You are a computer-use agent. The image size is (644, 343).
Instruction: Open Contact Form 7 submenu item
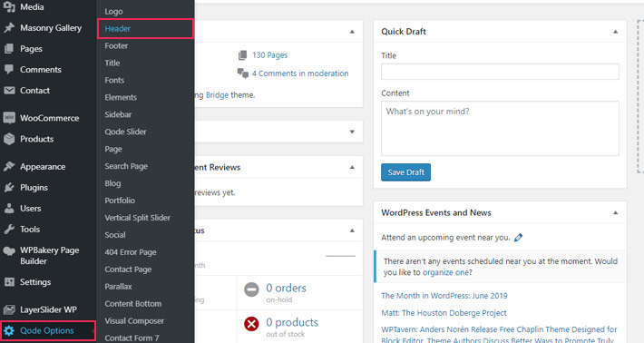click(x=132, y=338)
